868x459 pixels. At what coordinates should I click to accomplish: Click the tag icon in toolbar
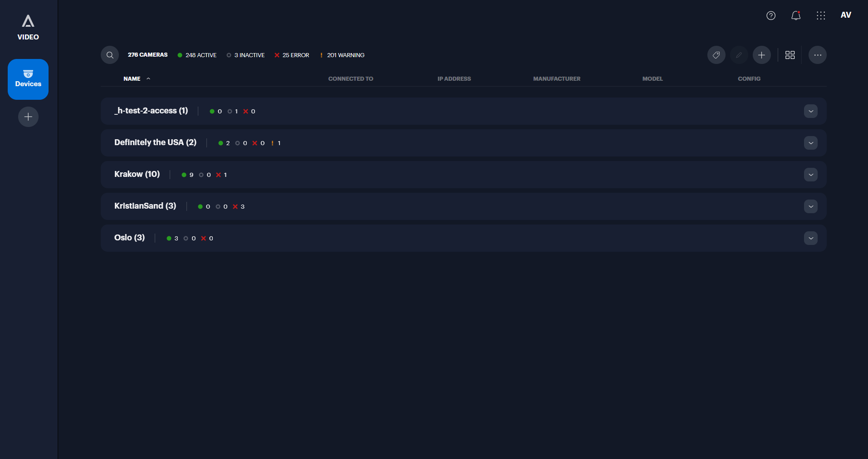click(716, 55)
